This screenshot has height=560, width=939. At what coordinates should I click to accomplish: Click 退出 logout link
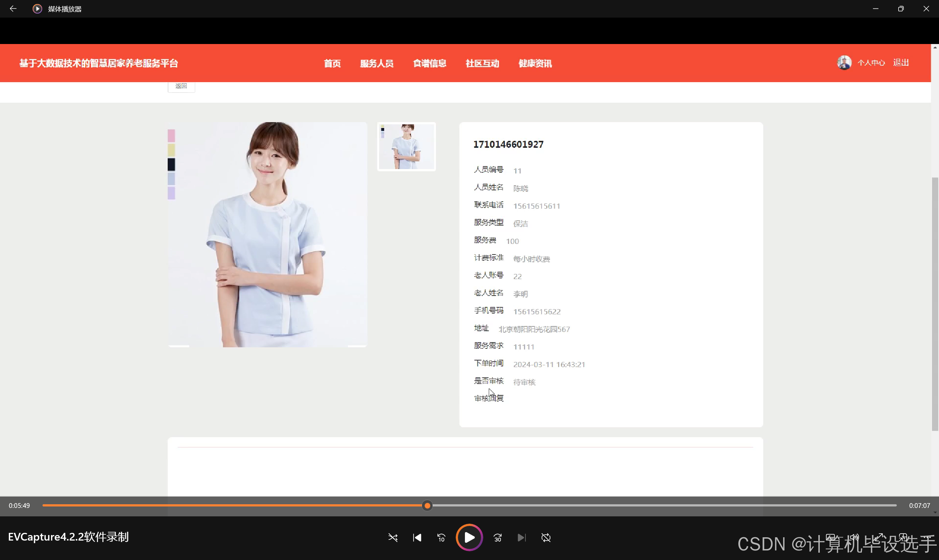tap(901, 63)
